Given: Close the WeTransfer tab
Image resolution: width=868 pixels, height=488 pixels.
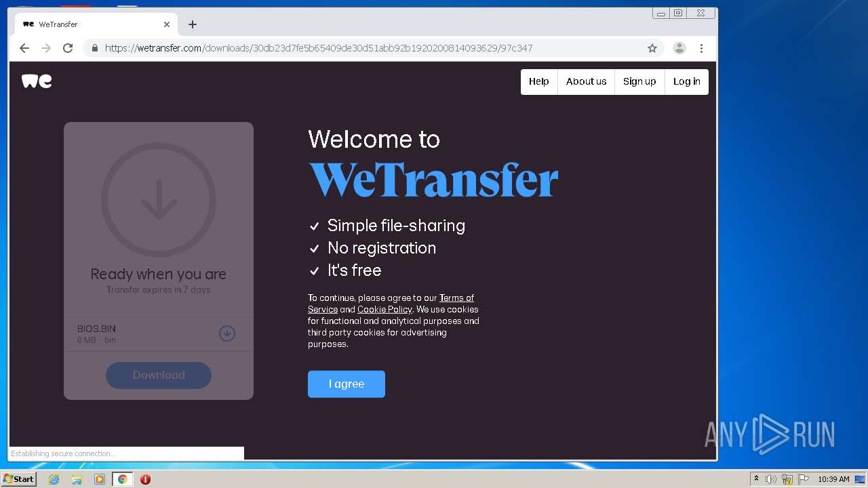Looking at the screenshot, I should 167,24.
